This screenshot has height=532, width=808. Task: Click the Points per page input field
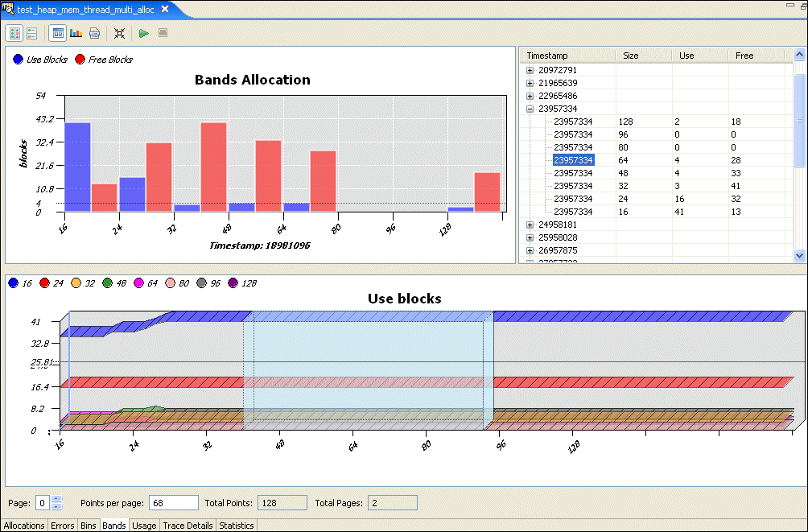pyautogui.click(x=174, y=503)
